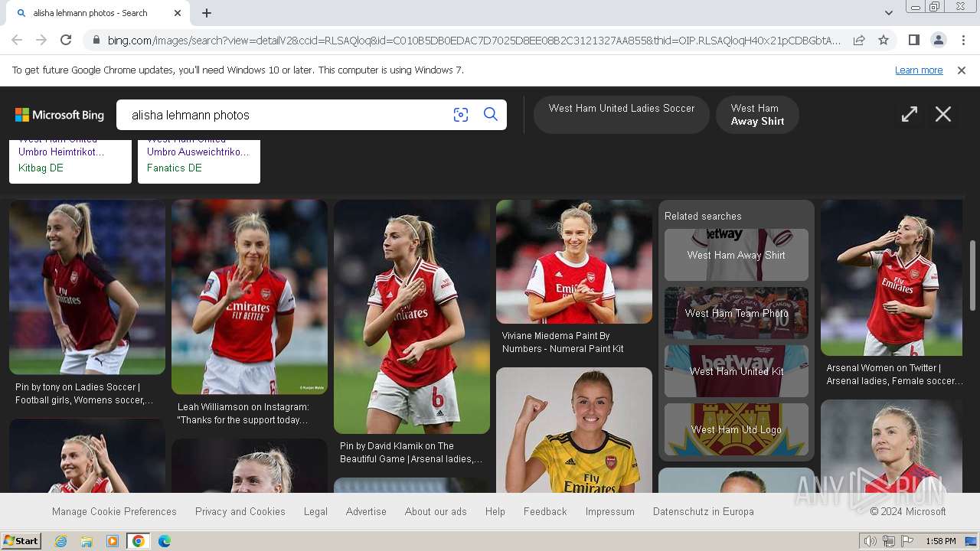
Task: Open Chrome's three-dot menu
Action: click(x=963, y=40)
